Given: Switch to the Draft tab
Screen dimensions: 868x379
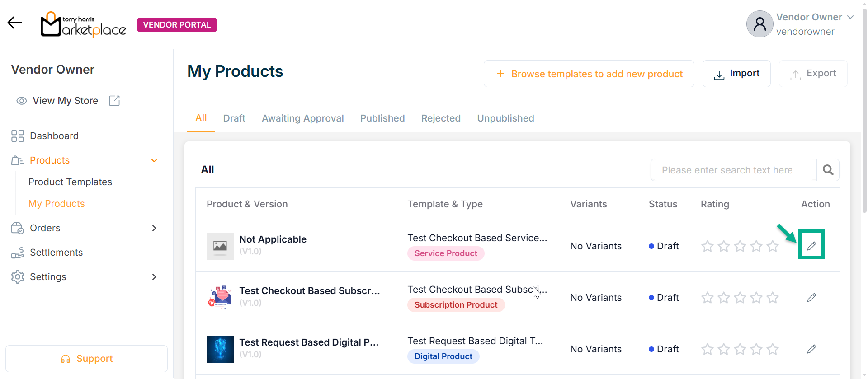Looking at the screenshot, I should [x=234, y=118].
